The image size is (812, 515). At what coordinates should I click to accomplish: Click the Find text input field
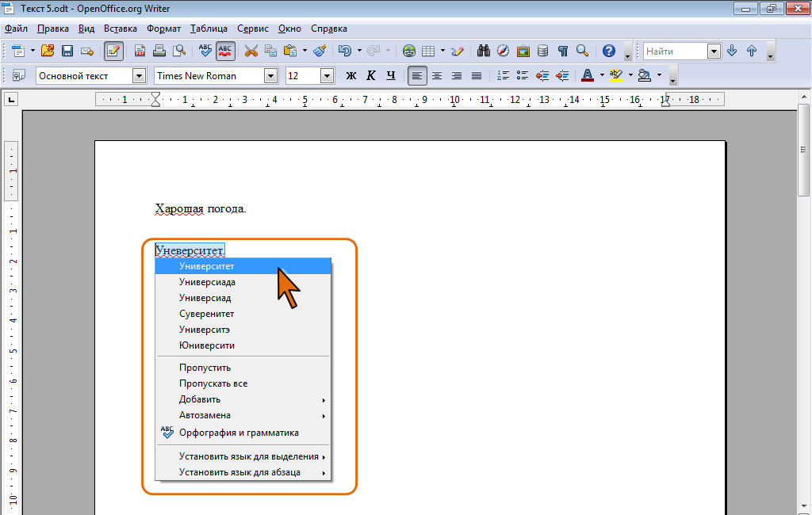pos(676,51)
